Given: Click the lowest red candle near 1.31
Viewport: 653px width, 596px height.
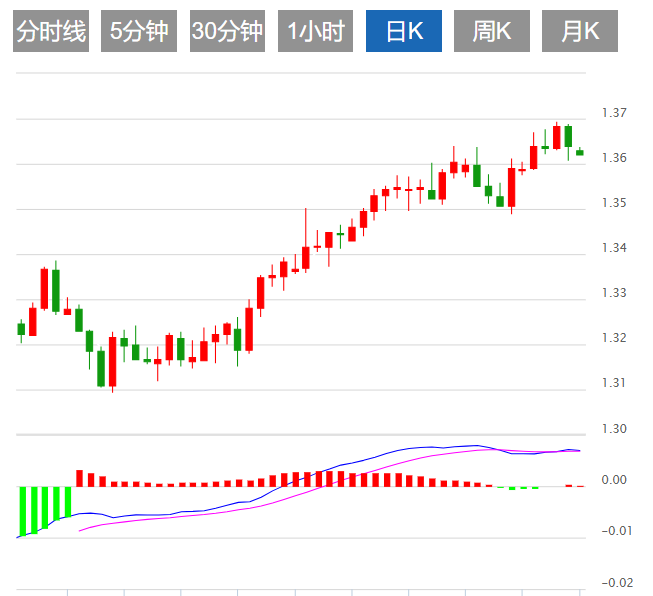Looking at the screenshot, I should [112, 362].
